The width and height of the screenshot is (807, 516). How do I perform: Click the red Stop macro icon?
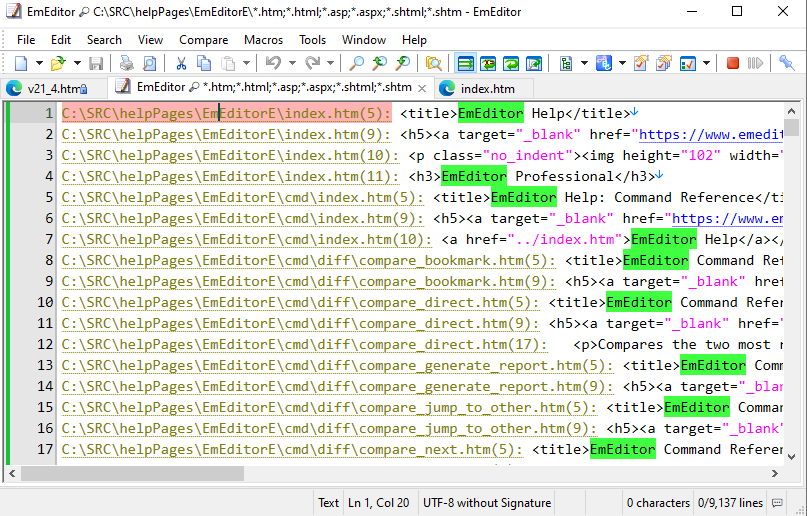pyautogui.click(x=733, y=64)
